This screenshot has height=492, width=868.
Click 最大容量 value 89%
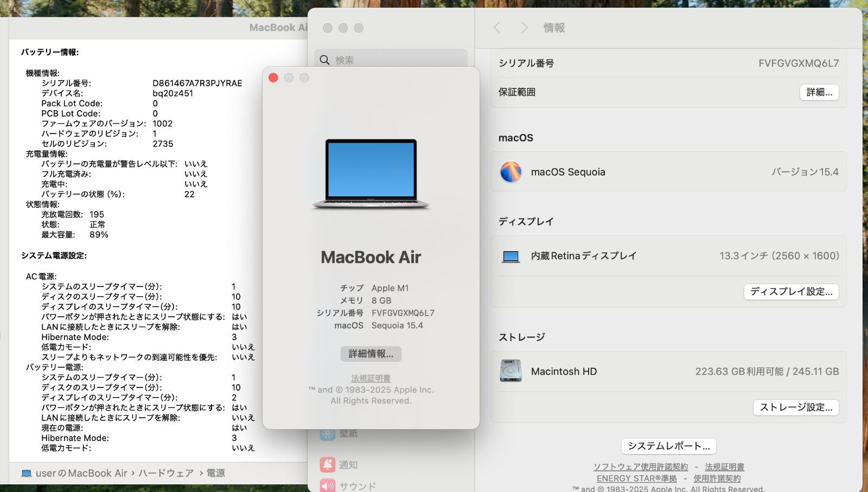pos(99,234)
